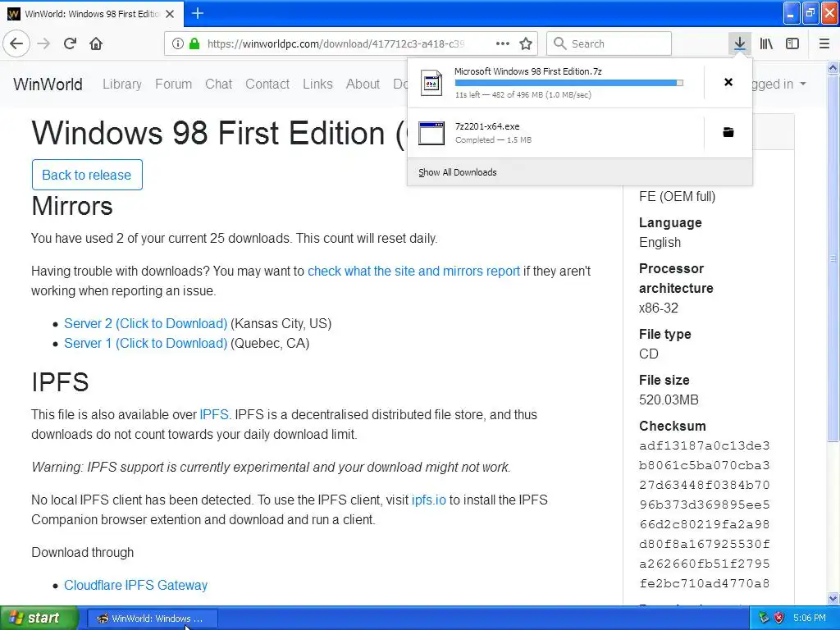Visit the ipfs.io link
The width and height of the screenshot is (840, 630).
click(428, 500)
